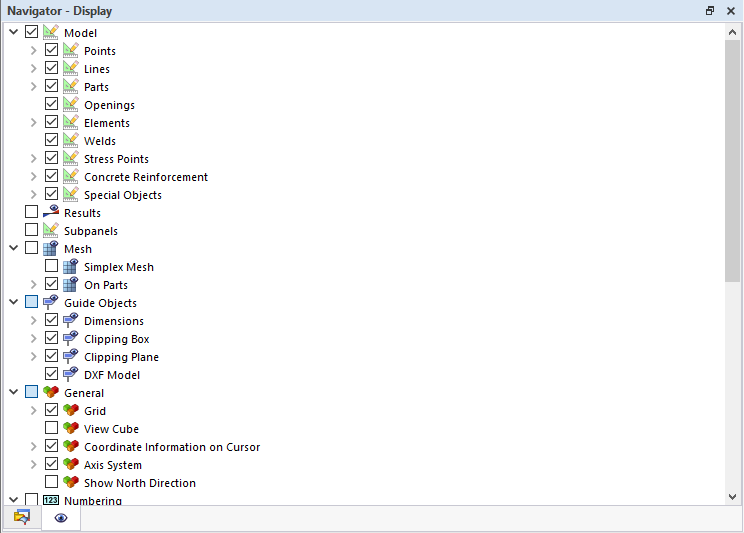This screenshot has height=533, width=744.
Task: Collapse the Guide Objects node
Action: coord(14,302)
